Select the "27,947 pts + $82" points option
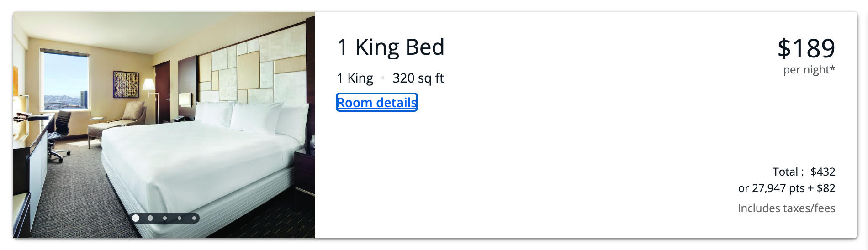Image resolution: width=868 pixels, height=250 pixels. [786, 188]
